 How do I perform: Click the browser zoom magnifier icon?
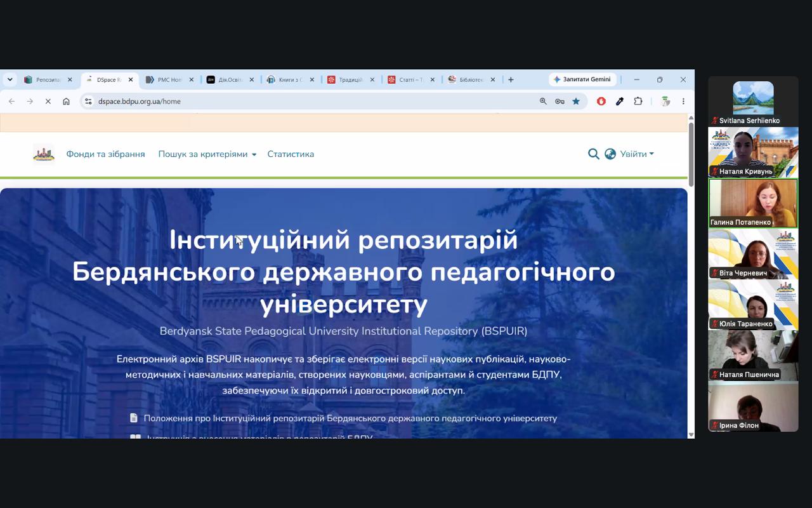[543, 101]
